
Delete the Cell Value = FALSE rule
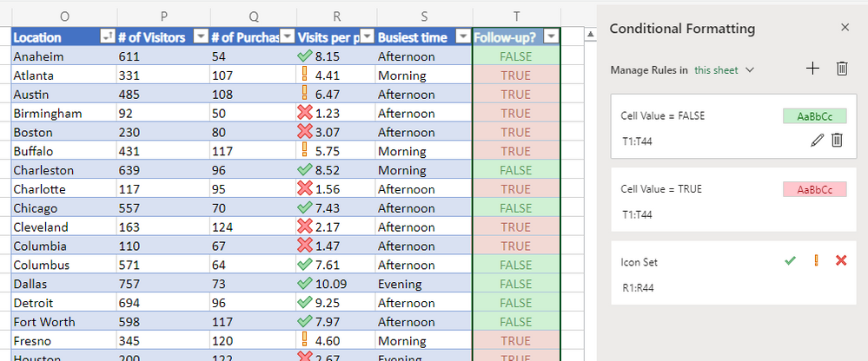pyautogui.click(x=837, y=140)
